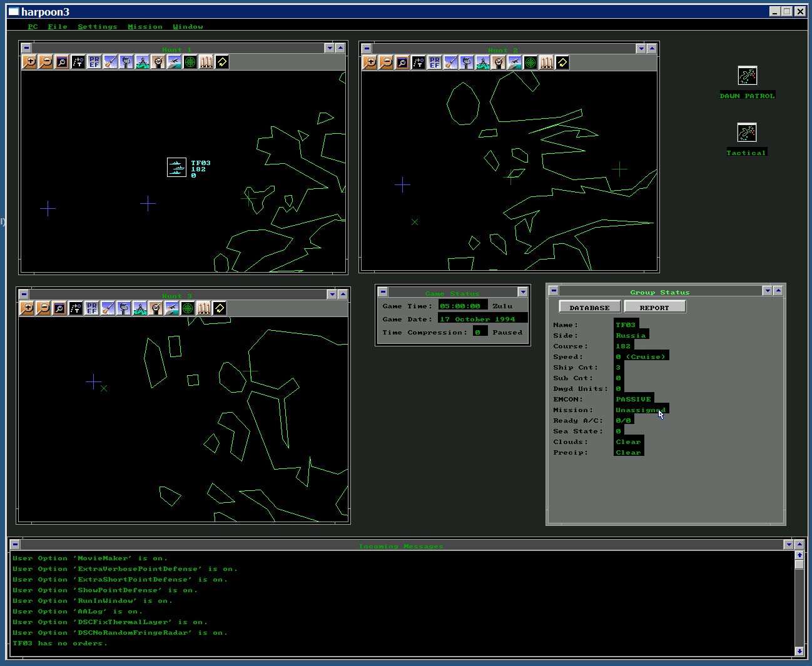The width and height of the screenshot is (812, 666).
Task: Open the Settings menu
Action: tap(98, 27)
